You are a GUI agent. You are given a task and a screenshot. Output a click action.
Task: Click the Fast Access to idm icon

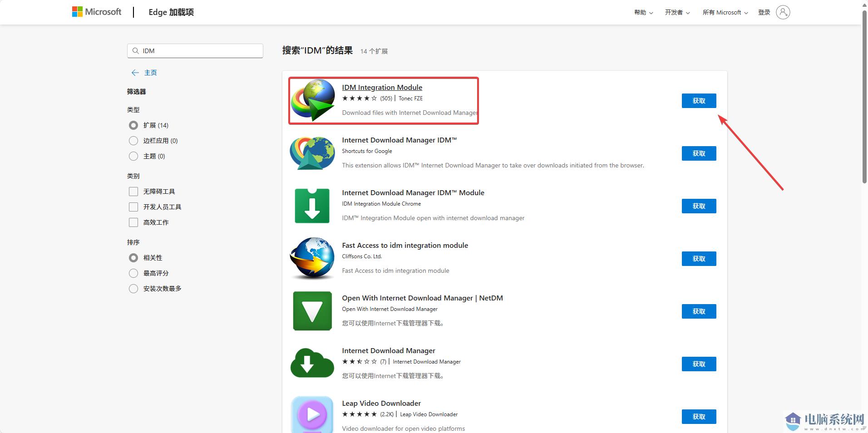[312, 258]
